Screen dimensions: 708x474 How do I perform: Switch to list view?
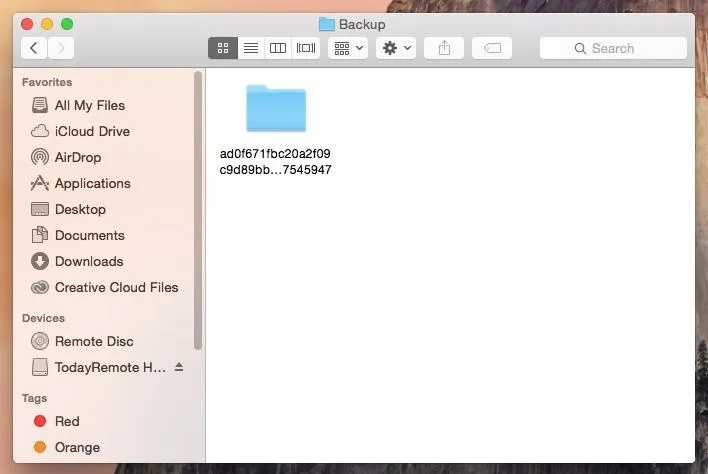click(251, 48)
